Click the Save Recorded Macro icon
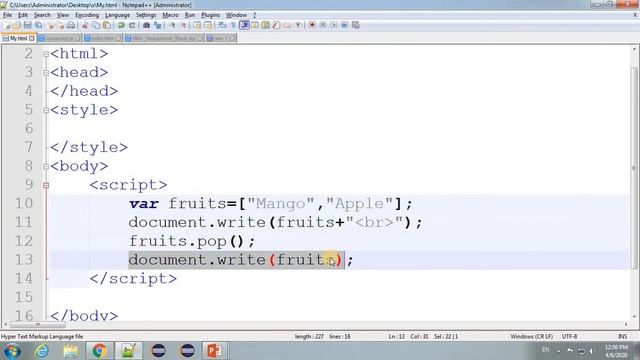This screenshot has height=360, width=640. 356,25
